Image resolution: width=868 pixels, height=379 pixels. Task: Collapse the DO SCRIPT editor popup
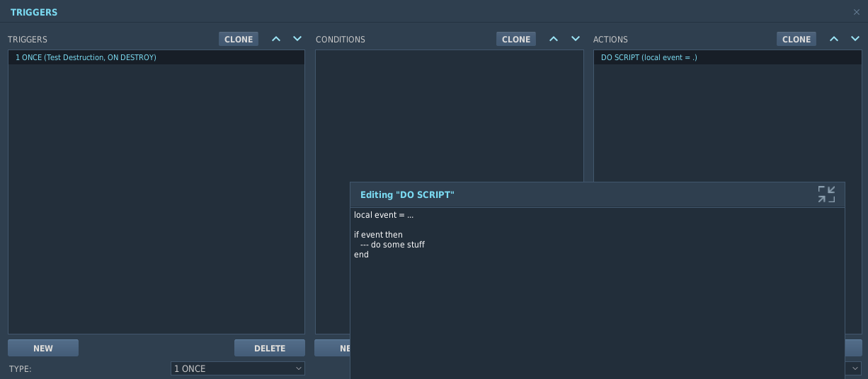826,194
